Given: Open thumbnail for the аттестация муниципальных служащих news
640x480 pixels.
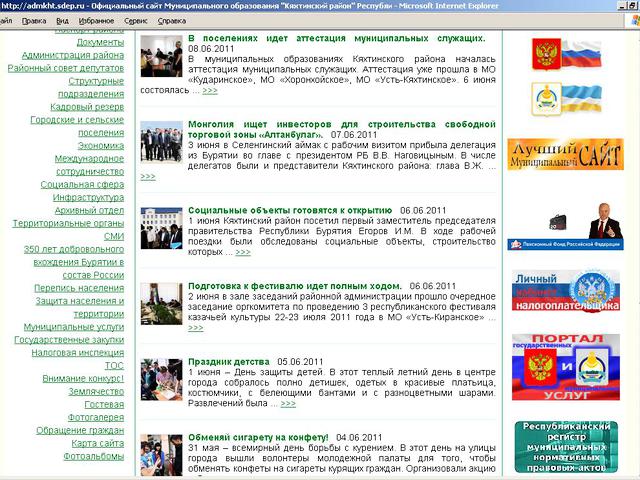Looking at the screenshot, I should coord(162,56).
